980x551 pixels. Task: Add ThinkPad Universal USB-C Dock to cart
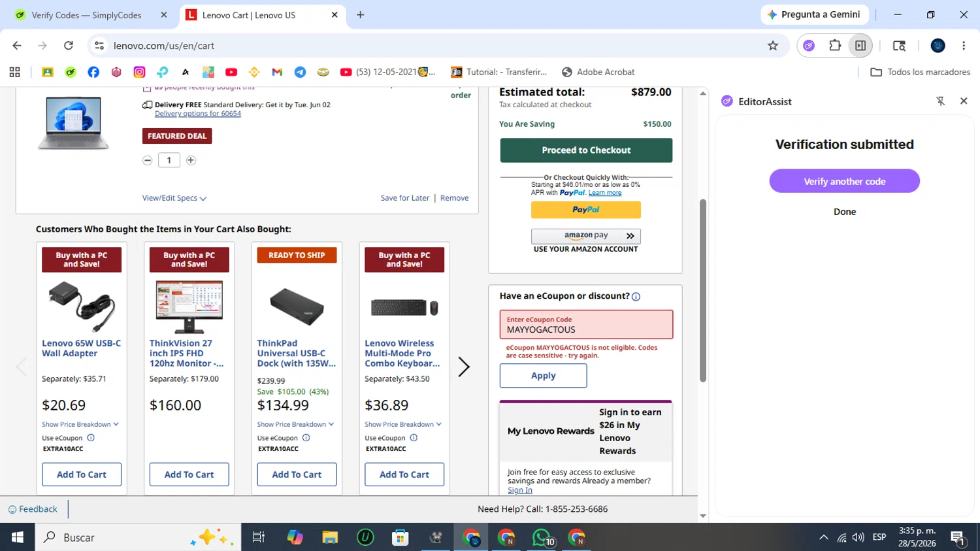coord(297,475)
